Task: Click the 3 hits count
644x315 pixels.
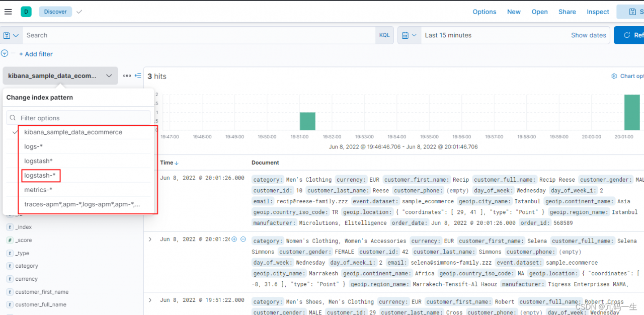Action: pyautogui.click(x=157, y=76)
